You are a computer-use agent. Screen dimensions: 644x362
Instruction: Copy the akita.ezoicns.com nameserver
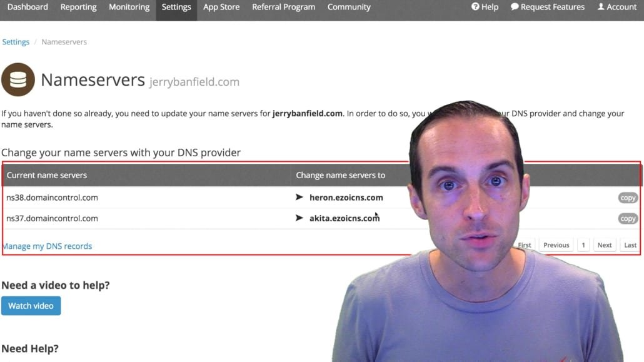[x=628, y=218]
